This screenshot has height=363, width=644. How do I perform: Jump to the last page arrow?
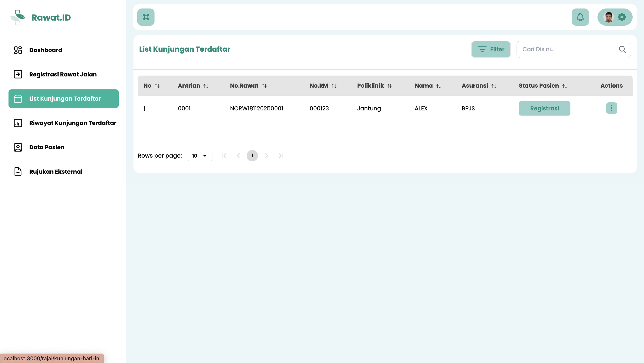point(281,156)
